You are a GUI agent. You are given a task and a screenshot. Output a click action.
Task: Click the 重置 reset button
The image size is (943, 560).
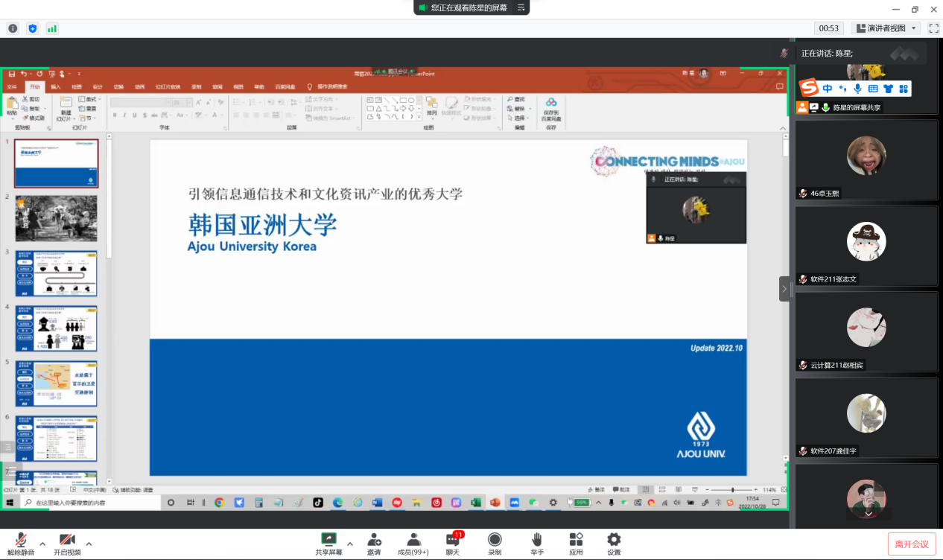pyautogui.click(x=87, y=109)
